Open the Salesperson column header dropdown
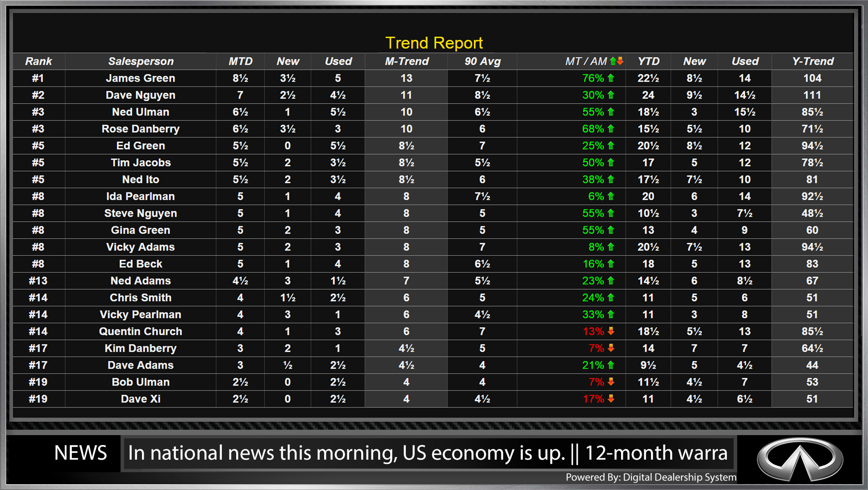 point(140,61)
